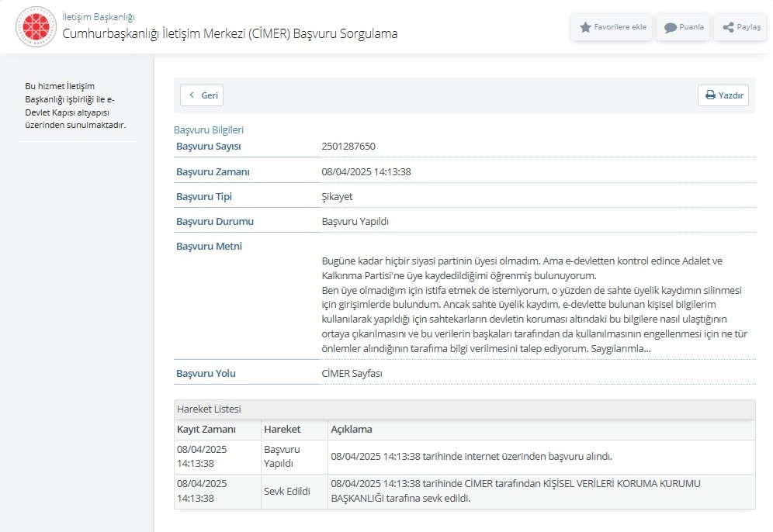Click the back chevron in Geri

[x=192, y=95]
